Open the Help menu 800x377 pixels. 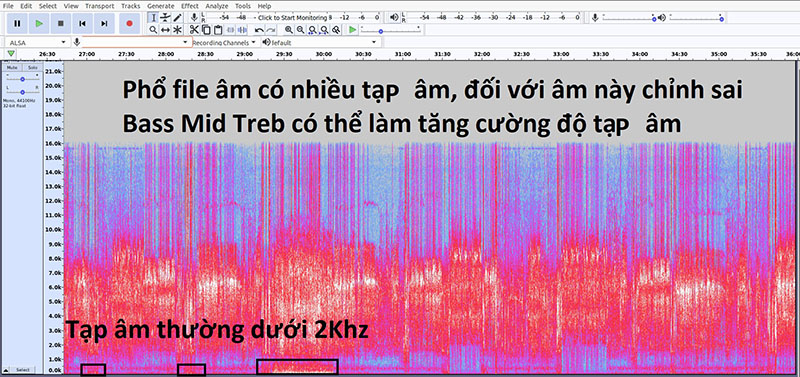point(264,6)
